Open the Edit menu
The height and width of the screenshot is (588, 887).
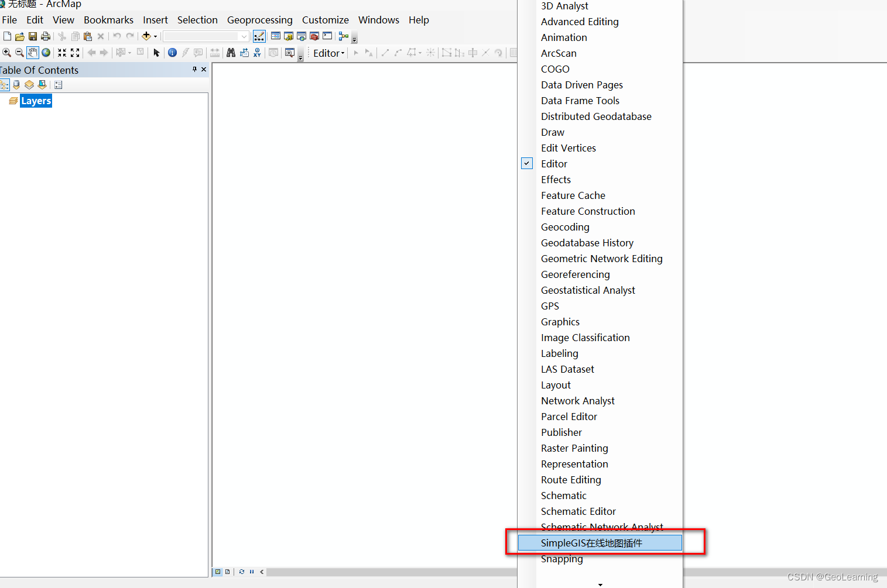coord(35,20)
